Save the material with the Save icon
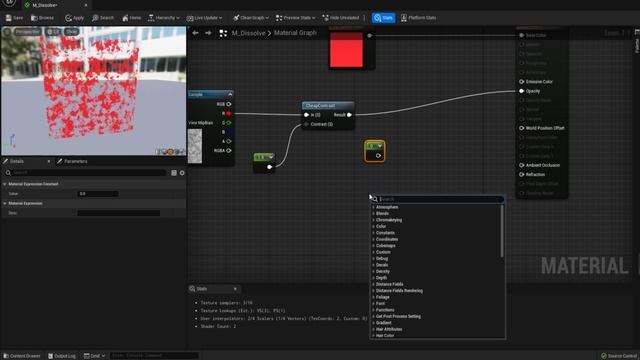The height and width of the screenshot is (360, 640). [x=14, y=18]
